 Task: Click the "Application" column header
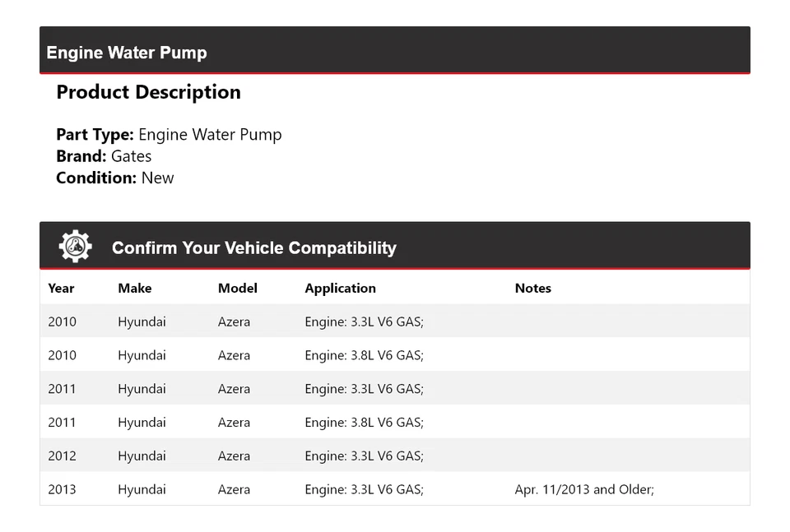(x=340, y=288)
